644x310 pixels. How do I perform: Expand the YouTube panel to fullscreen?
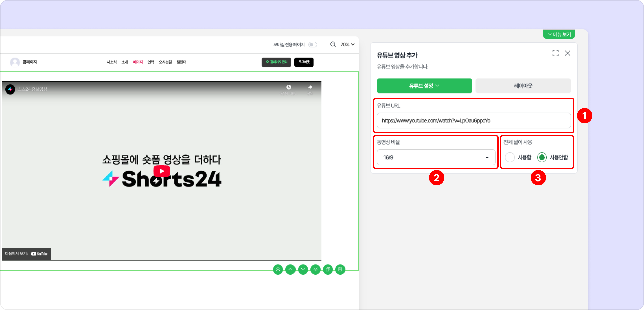tap(555, 53)
